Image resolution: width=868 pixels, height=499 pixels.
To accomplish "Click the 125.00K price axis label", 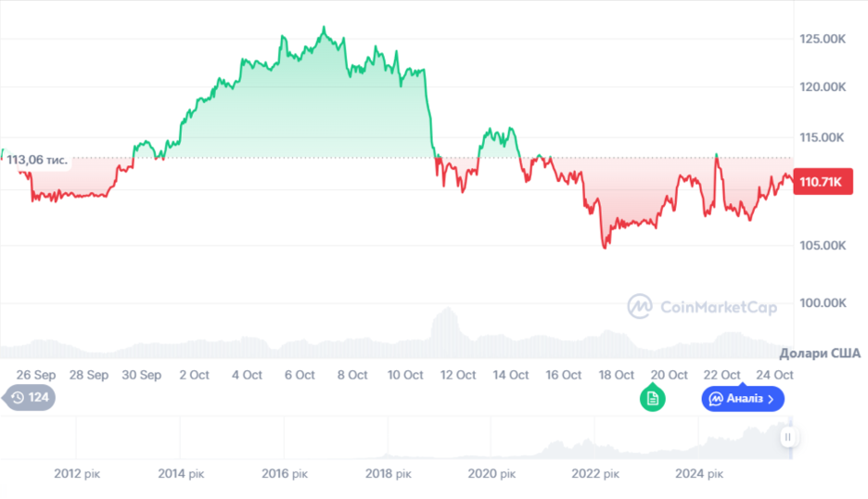I will pyautogui.click(x=822, y=39).
